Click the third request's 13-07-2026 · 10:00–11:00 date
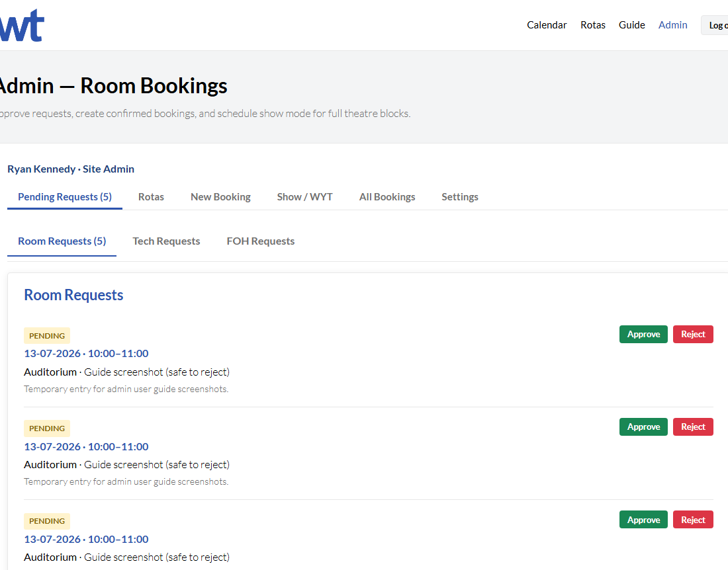The image size is (728, 570). [x=86, y=540]
